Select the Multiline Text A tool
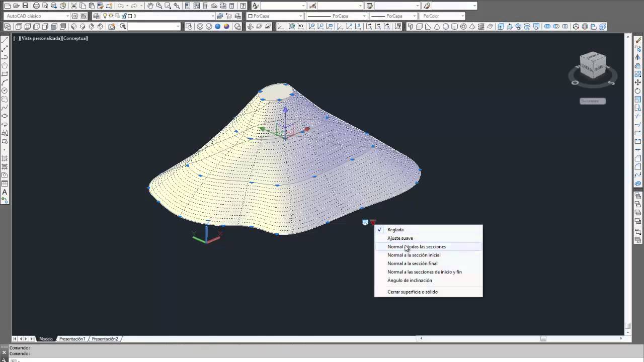 (x=5, y=192)
